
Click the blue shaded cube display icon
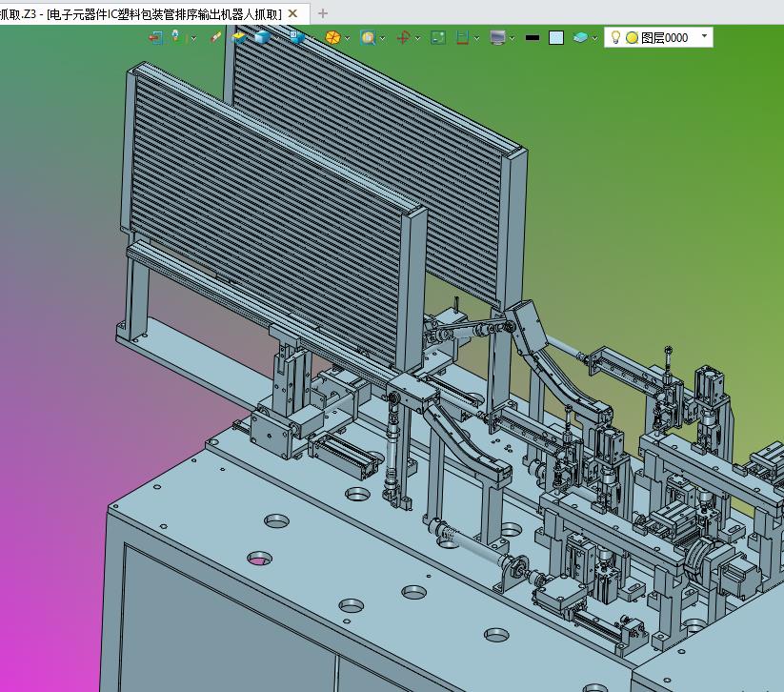coord(262,37)
